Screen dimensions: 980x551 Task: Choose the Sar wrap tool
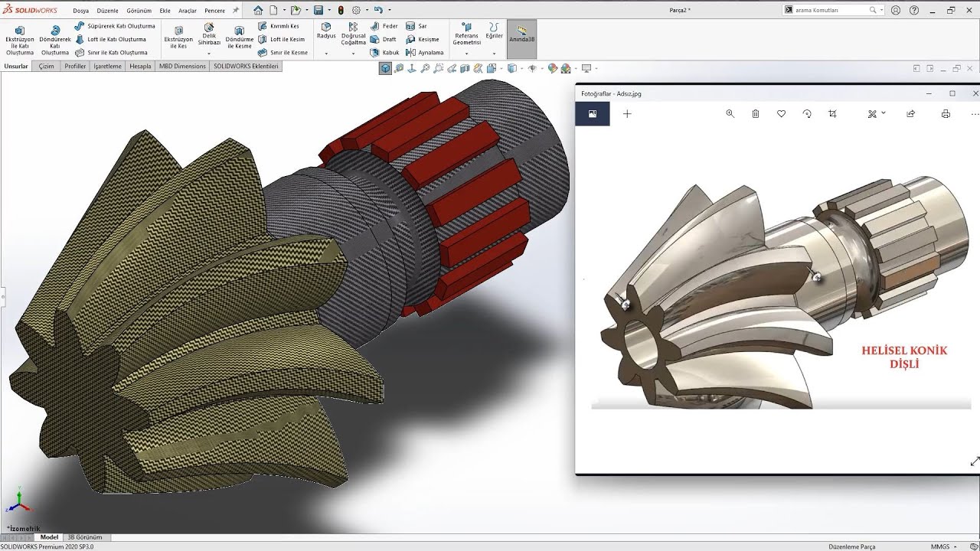point(416,26)
